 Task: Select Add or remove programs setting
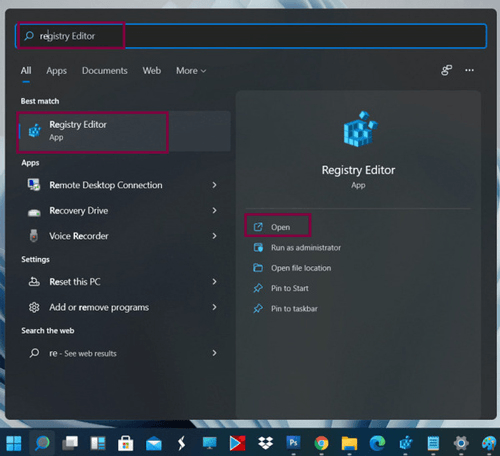(x=124, y=307)
